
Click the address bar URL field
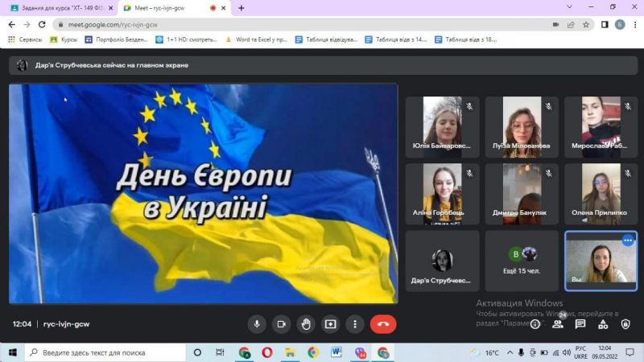click(x=304, y=25)
